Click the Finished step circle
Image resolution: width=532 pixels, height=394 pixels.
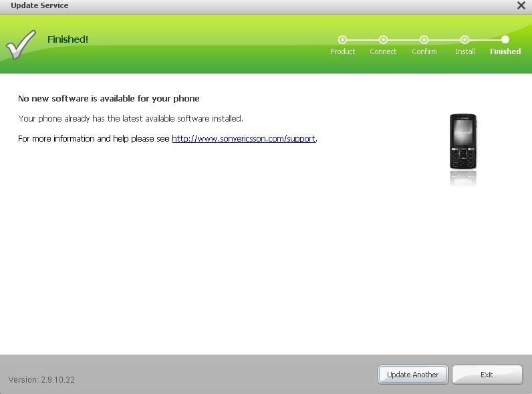(x=505, y=39)
